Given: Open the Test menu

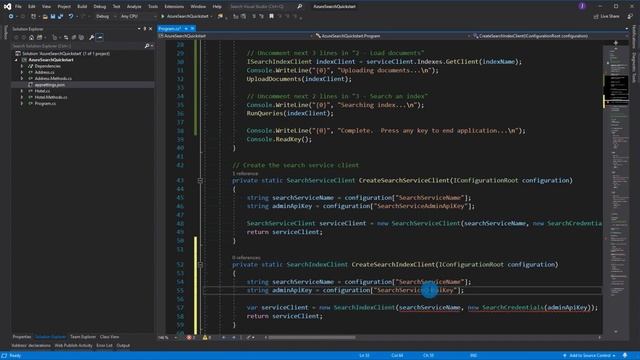Looking at the screenshot, I should point(116,7).
